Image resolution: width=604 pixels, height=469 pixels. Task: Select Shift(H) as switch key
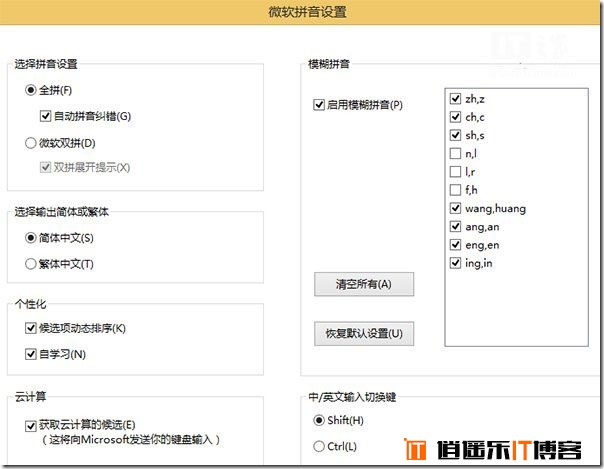coord(319,420)
